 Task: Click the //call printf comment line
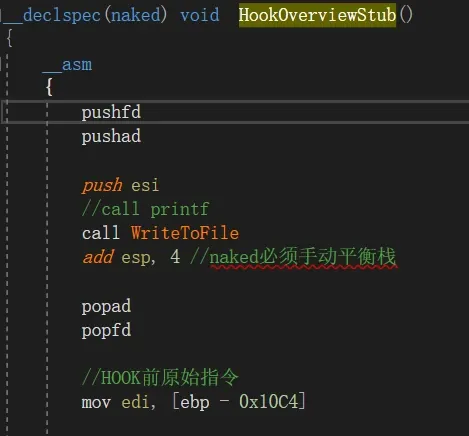point(146,209)
